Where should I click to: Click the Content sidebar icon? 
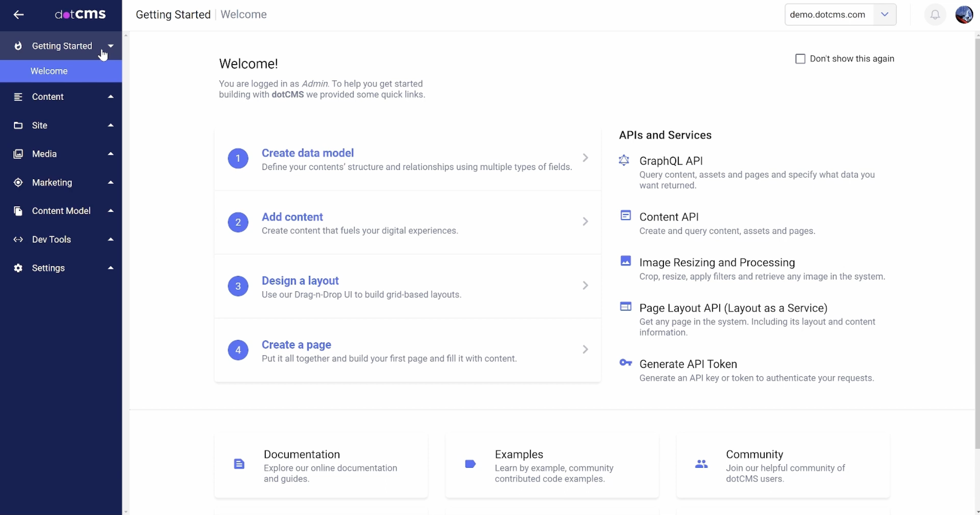[x=18, y=97]
